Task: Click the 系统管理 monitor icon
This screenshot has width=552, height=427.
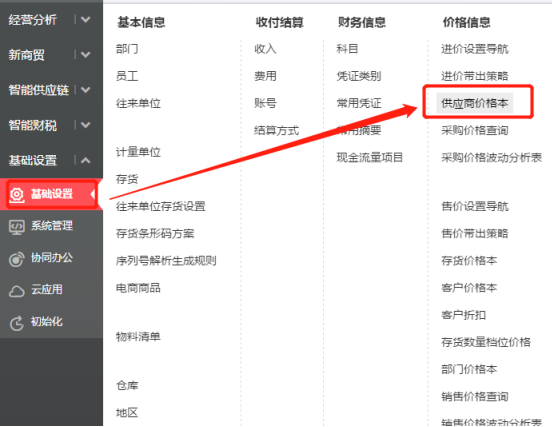Action: (17, 227)
